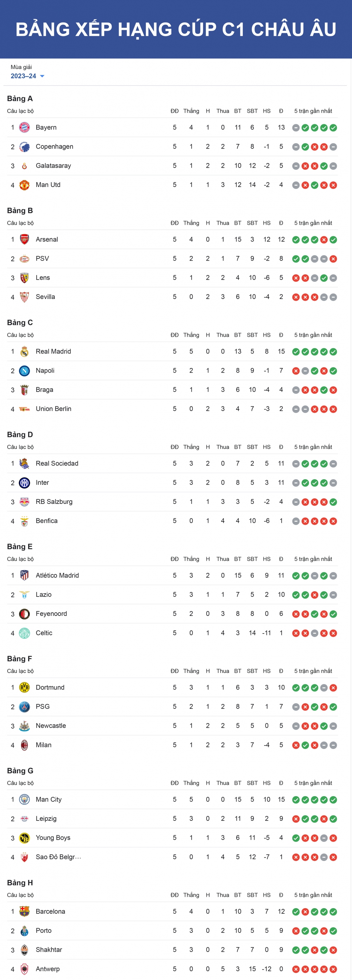Image resolution: width=352 pixels, height=980 pixels.
Task: Click Bayern's latest match win indicator
Action: coord(333,128)
